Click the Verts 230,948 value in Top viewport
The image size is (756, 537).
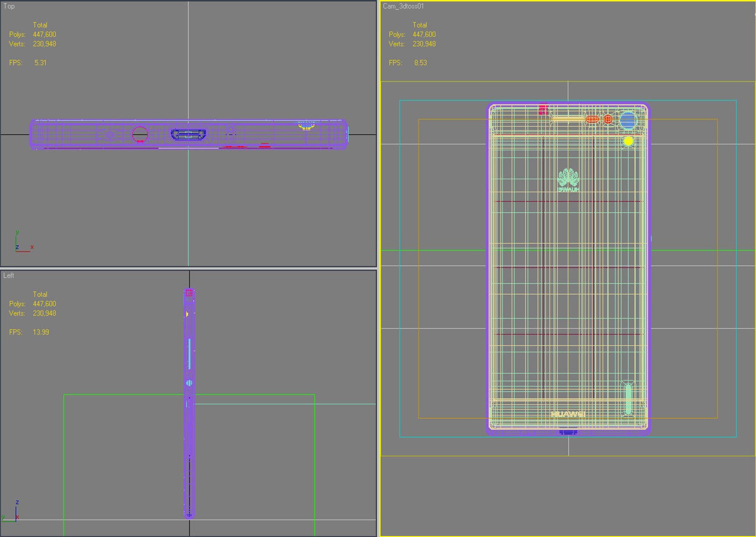(44, 44)
